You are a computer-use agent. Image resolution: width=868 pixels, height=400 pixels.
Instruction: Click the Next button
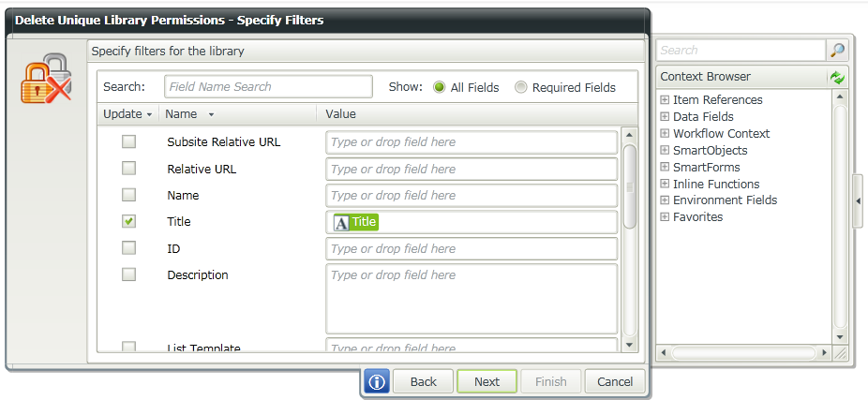[486, 381]
